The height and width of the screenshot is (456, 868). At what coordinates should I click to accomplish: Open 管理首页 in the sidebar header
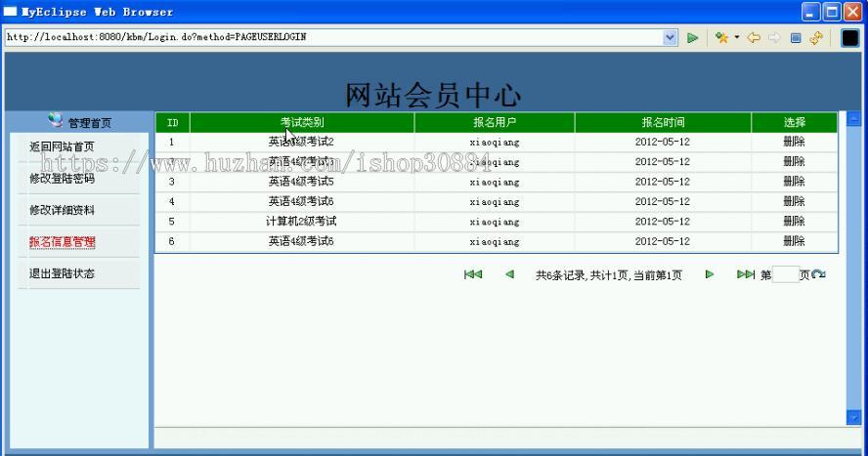coord(90,123)
